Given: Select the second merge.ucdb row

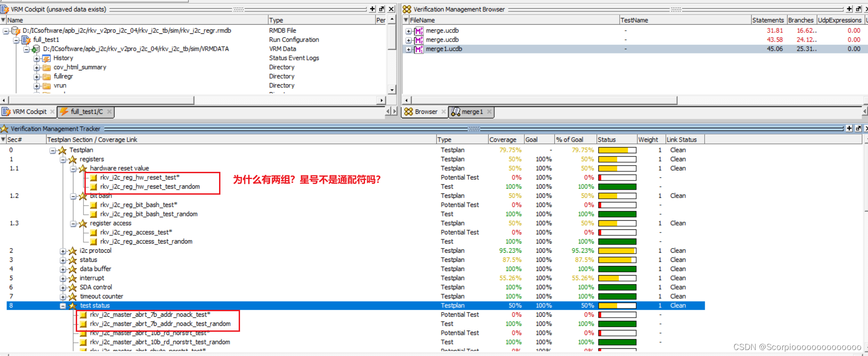Looking at the screenshot, I should tap(635, 40).
